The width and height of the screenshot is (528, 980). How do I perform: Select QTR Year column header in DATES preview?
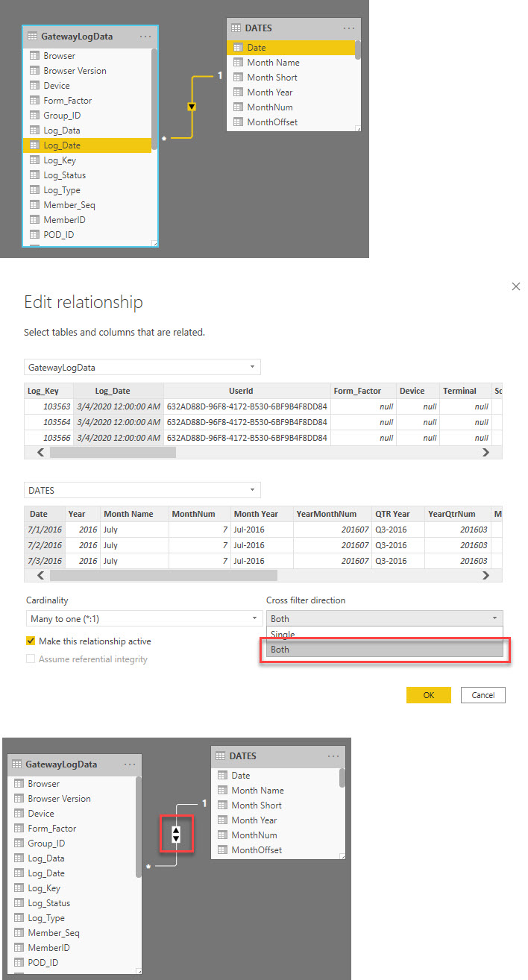pyautogui.click(x=397, y=514)
